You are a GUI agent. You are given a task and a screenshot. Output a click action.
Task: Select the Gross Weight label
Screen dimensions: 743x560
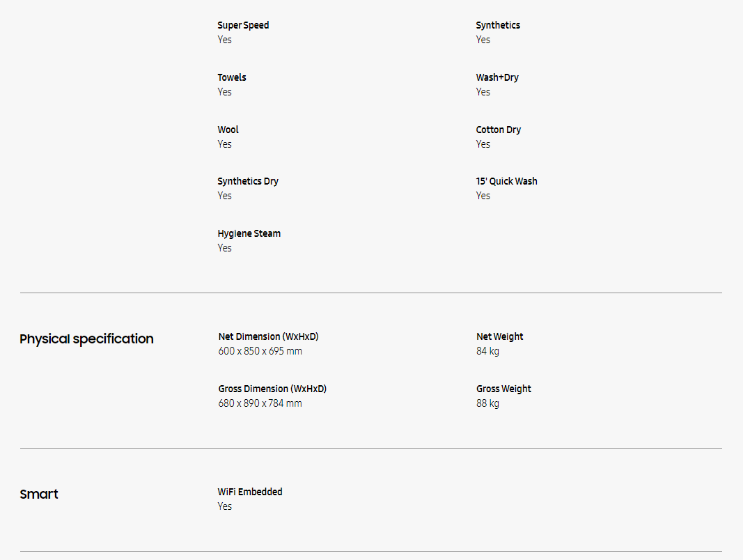pos(504,389)
